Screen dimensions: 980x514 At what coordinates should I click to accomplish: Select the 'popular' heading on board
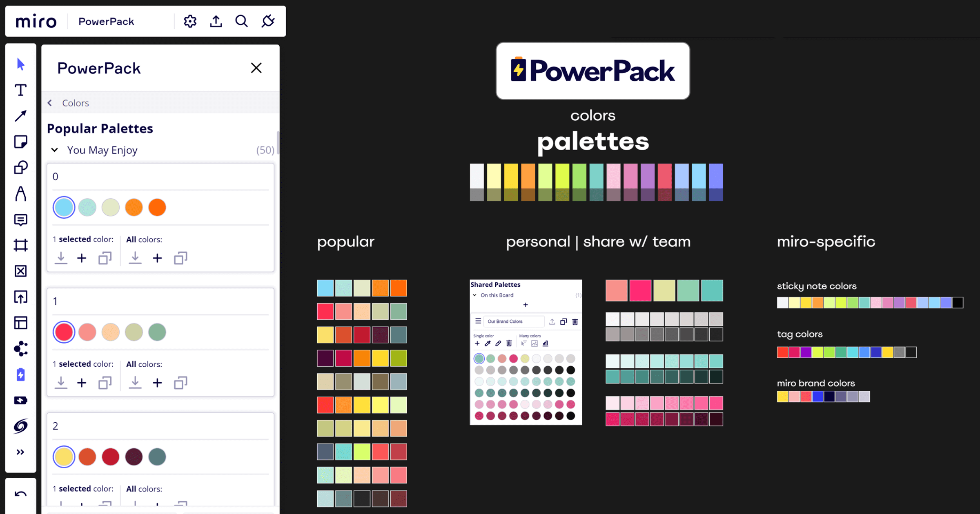345,241
